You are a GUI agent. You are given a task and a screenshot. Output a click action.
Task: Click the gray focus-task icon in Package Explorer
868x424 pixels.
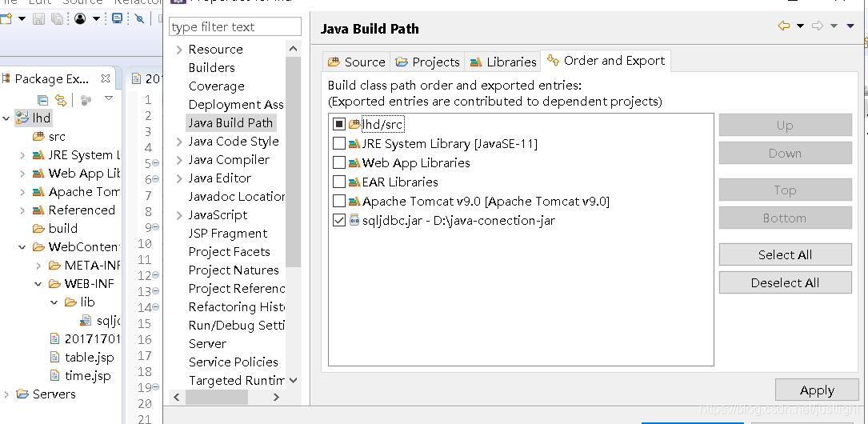(86, 100)
